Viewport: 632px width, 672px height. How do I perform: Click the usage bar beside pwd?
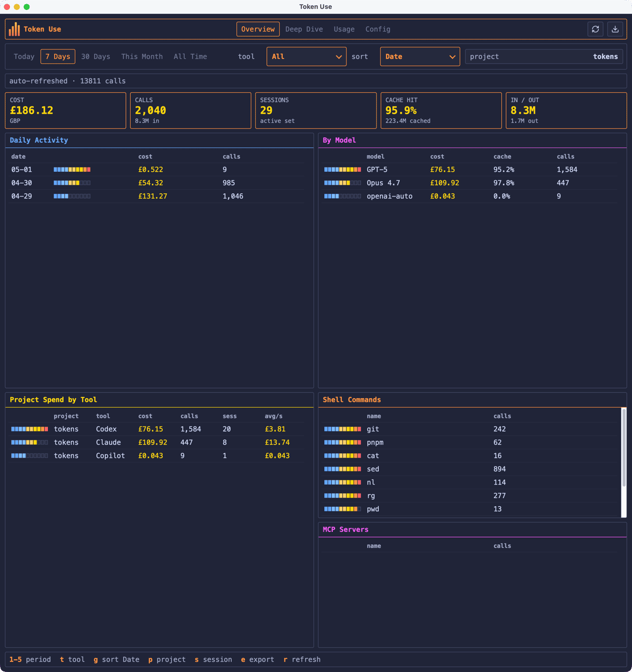[x=343, y=509]
